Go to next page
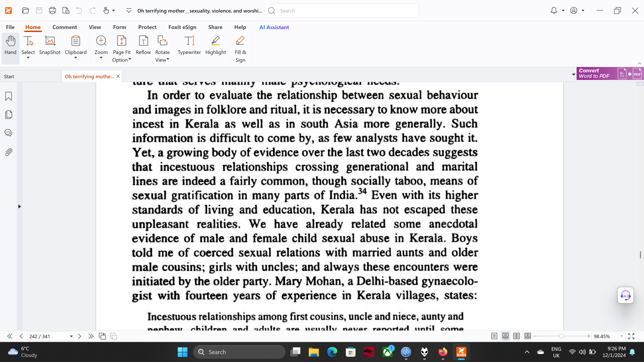The height and width of the screenshot is (362, 644). tap(79, 336)
